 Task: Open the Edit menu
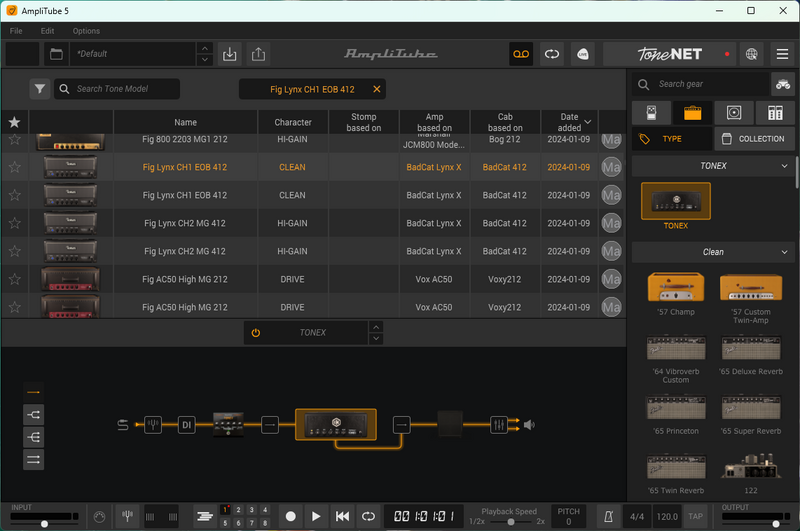click(47, 31)
